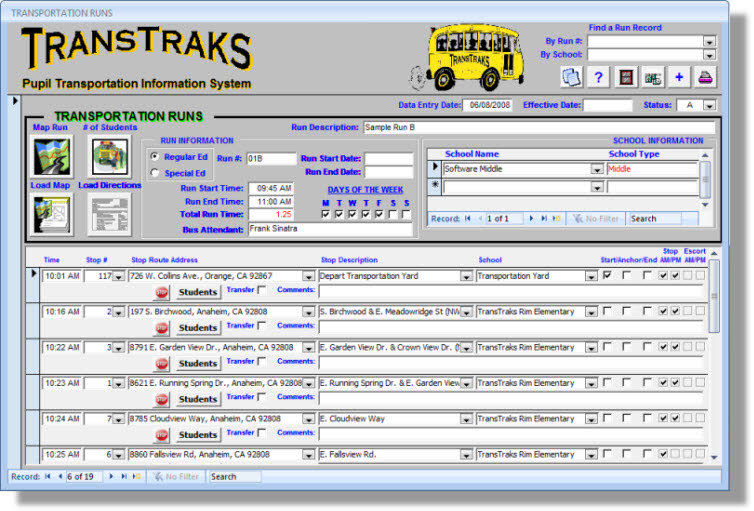Click the Load Directions icon
Image resolution: width=754 pixels, height=511 pixels.
tap(111, 214)
